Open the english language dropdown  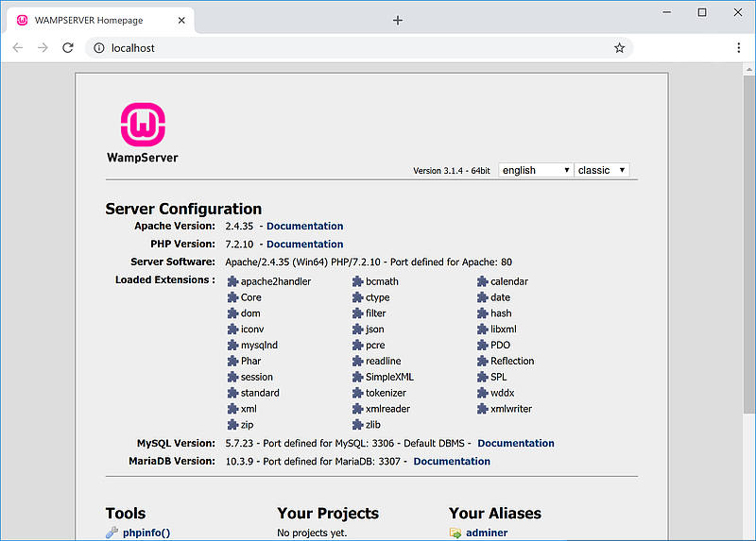coord(536,170)
